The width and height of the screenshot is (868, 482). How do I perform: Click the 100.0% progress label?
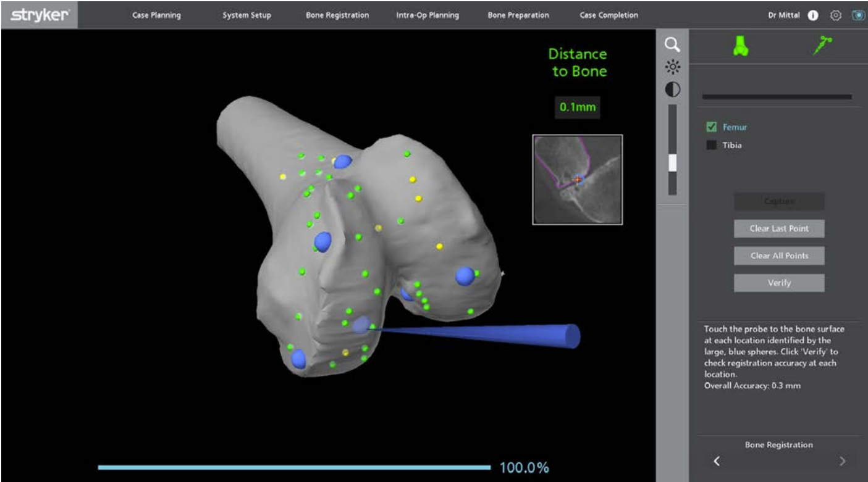(x=524, y=467)
